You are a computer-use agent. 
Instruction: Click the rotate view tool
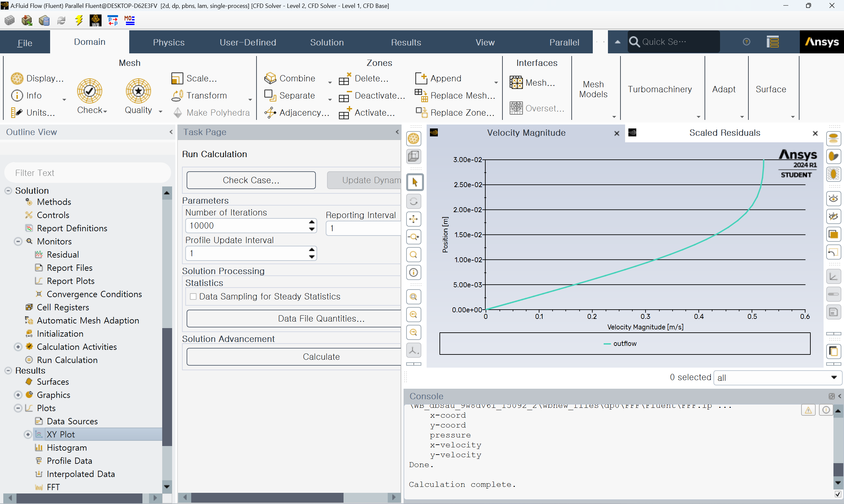[414, 201]
